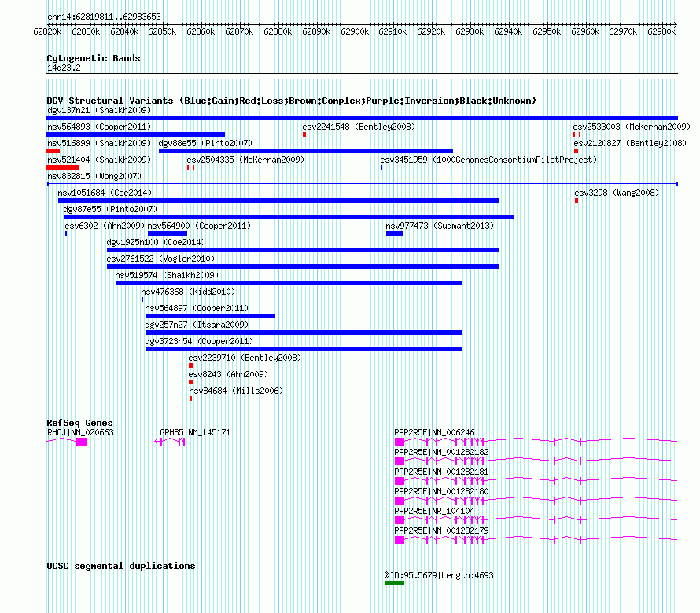Click the esv2239710 (Bentley2008) label
The image size is (700, 613).
point(245,358)
